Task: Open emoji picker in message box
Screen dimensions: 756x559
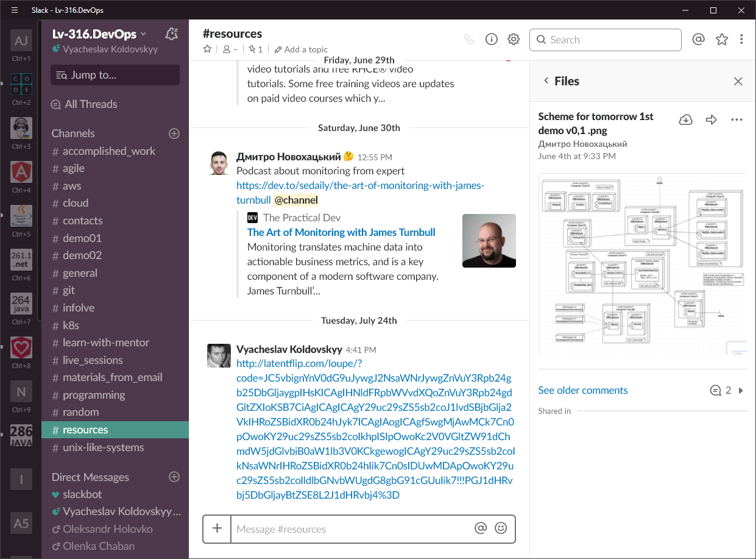Action: coord(501,529)
